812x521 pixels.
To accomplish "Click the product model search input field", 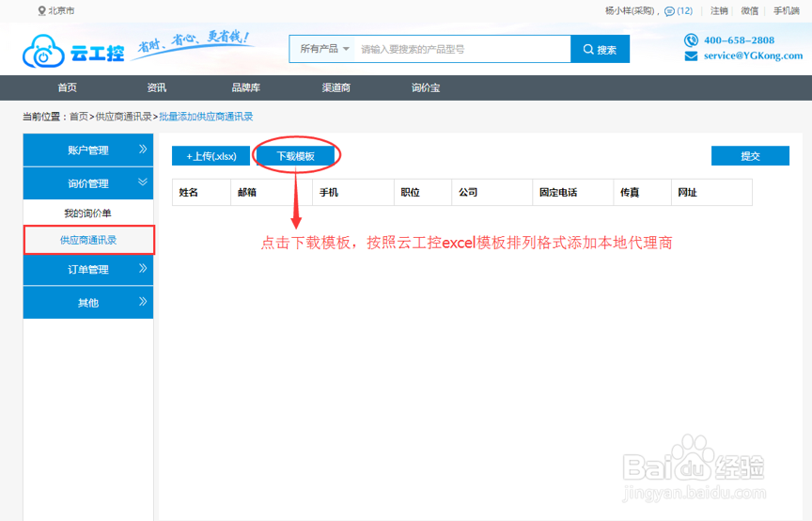I will pyautogui.click(x=462, y=49).
